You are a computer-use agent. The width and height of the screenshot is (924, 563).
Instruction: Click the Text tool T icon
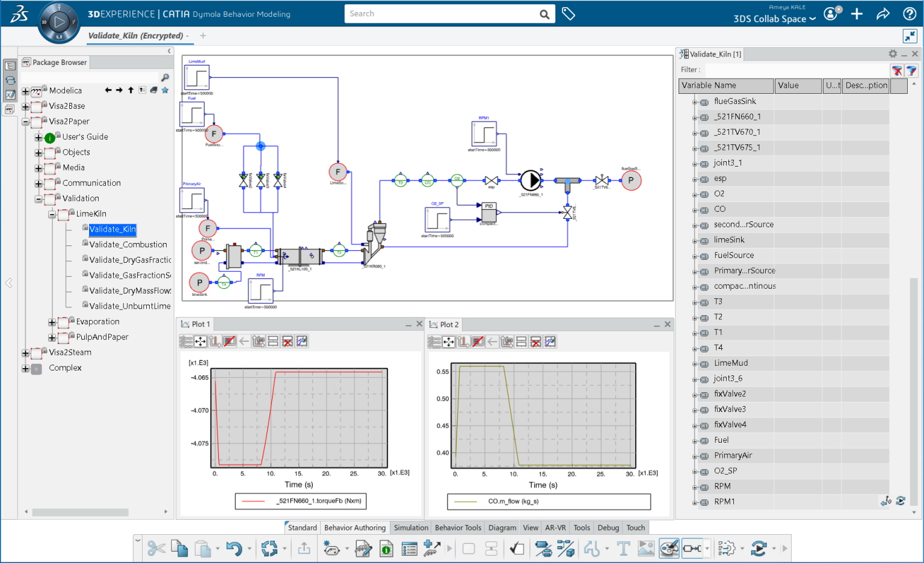click(623, 548)
